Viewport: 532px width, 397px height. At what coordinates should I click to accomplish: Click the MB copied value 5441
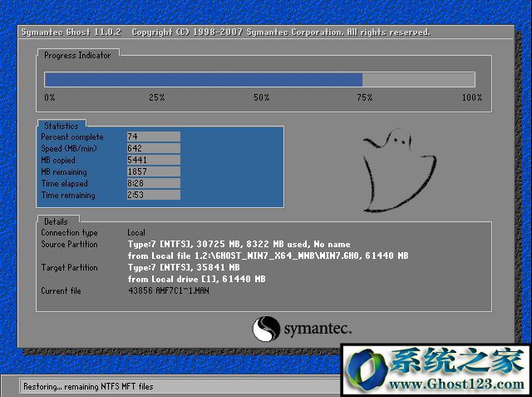point(153,160)
